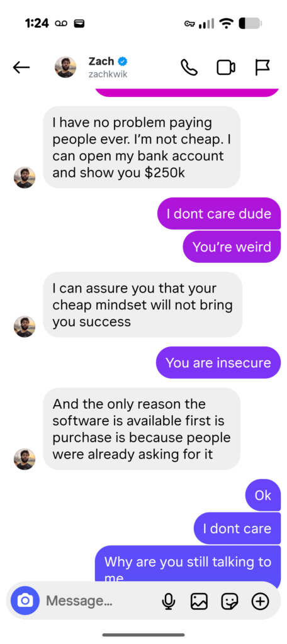Tap the blue verified badge

123,62
